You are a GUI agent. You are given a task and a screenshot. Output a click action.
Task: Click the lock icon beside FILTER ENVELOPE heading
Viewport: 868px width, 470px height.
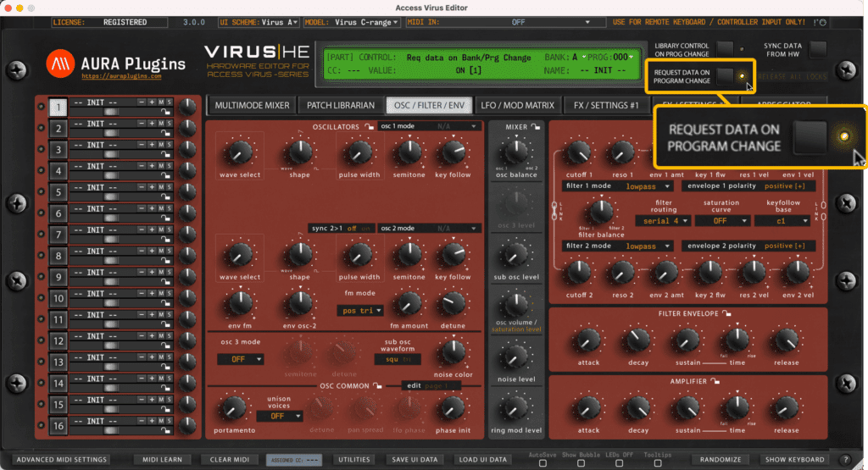[726, 313]
